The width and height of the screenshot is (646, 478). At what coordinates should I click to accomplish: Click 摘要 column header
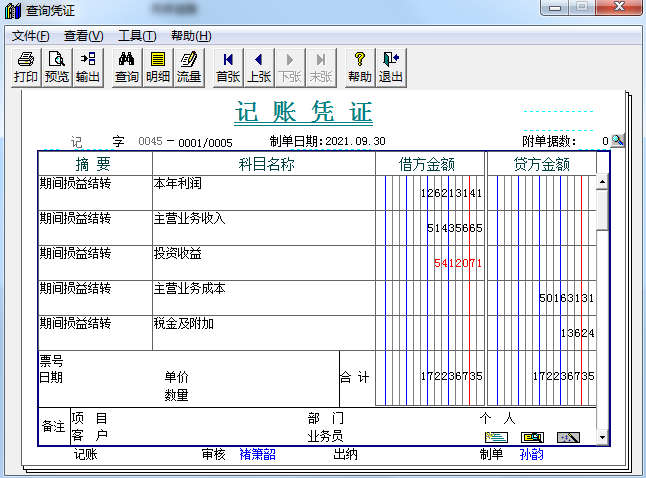coord(95,164)
